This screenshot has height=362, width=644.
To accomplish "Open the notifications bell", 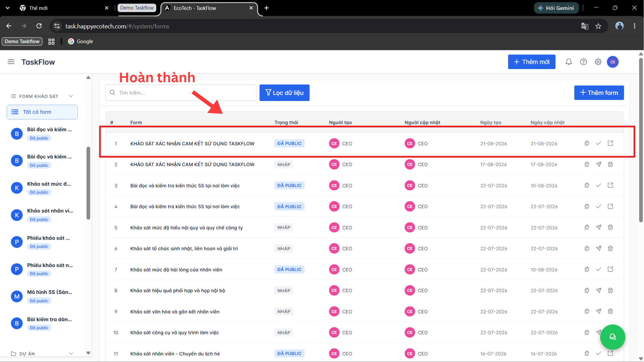I will tap(568, 62).
